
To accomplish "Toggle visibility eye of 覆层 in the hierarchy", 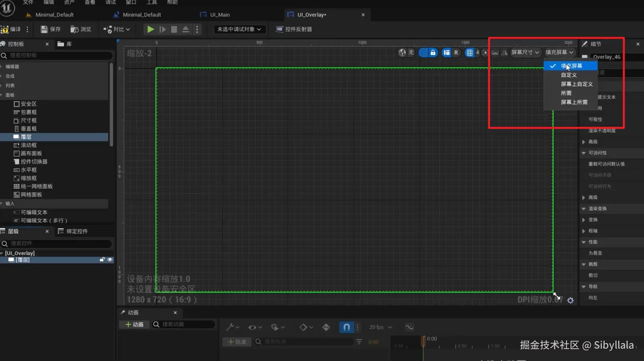I will (110, 260).
